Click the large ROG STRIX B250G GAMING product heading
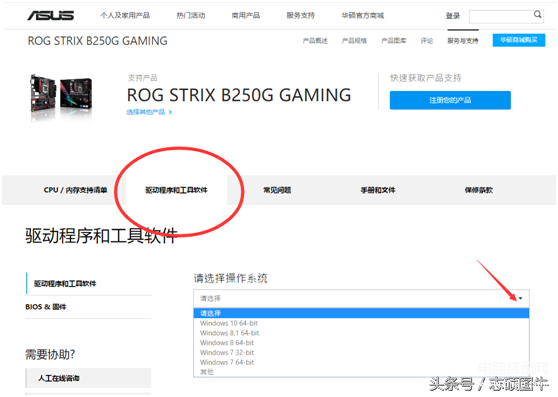 239,95
